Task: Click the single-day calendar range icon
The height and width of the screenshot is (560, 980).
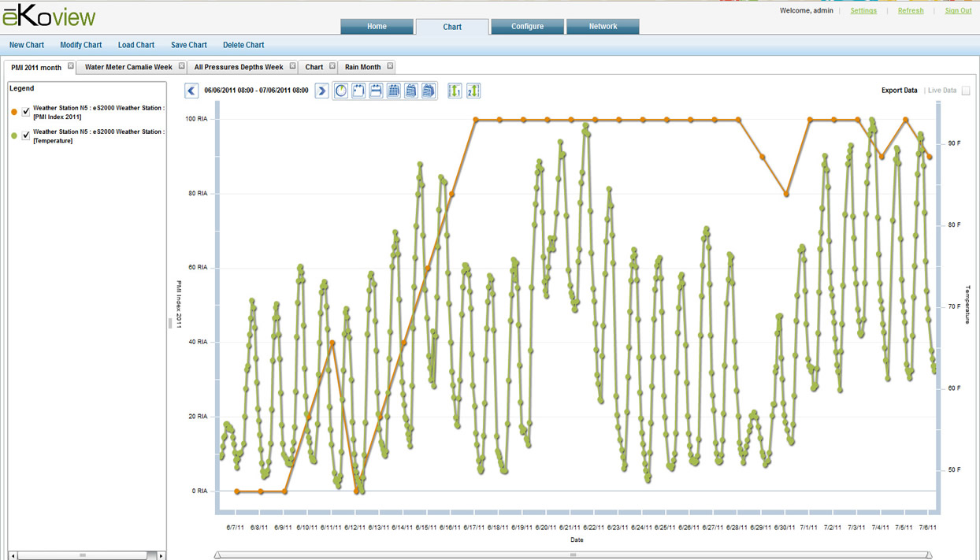Action: (358, 91)
